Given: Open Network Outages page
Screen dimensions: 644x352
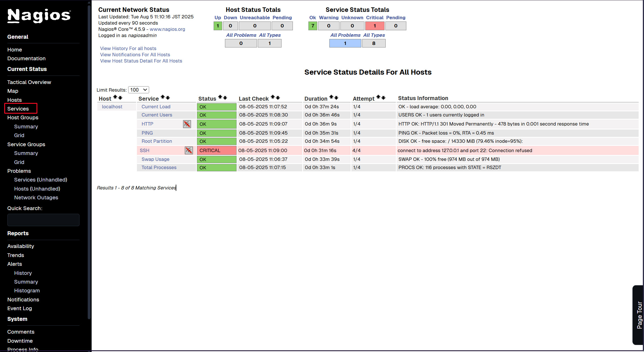Looking at the screenshot, I should pyautogui.click(x=36, y=198).
